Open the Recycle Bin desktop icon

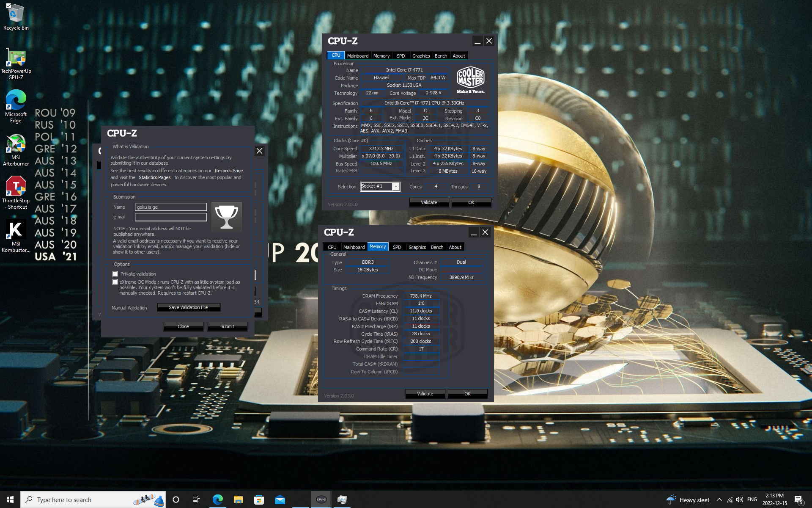point(16,17)
